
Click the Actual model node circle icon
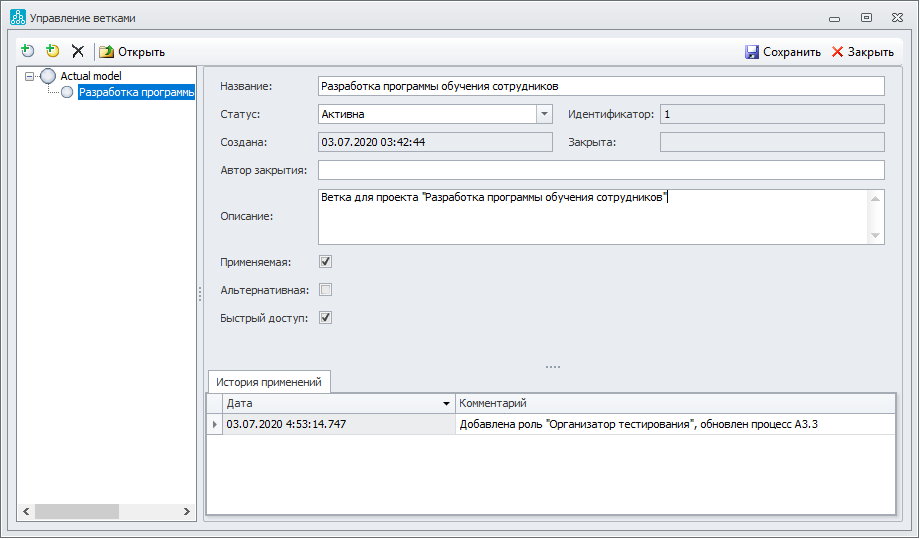(48, 76)
